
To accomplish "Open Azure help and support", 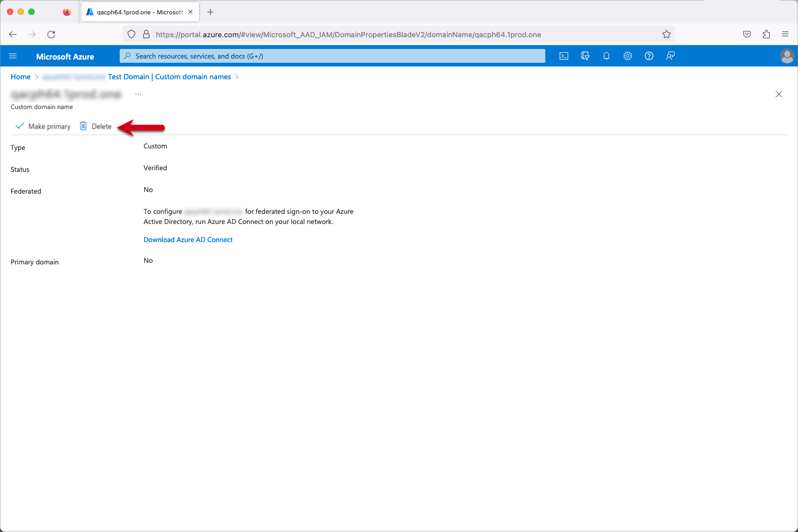I will tap(649, 56).
